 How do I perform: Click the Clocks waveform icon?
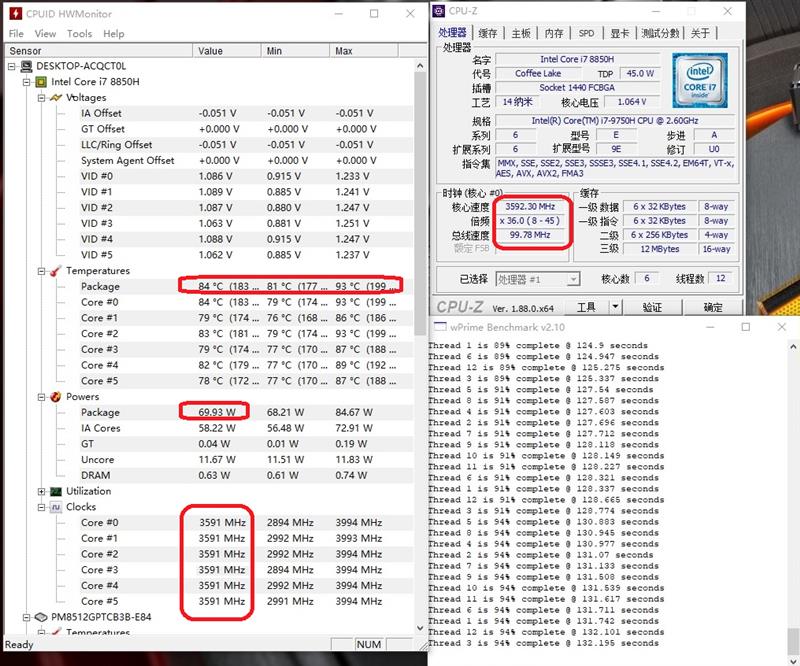56,507
